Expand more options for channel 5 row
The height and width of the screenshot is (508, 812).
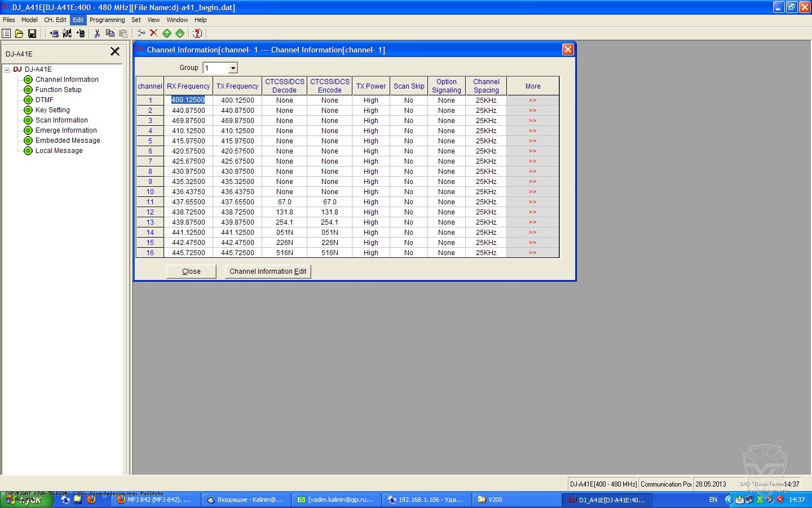point(532,141)
